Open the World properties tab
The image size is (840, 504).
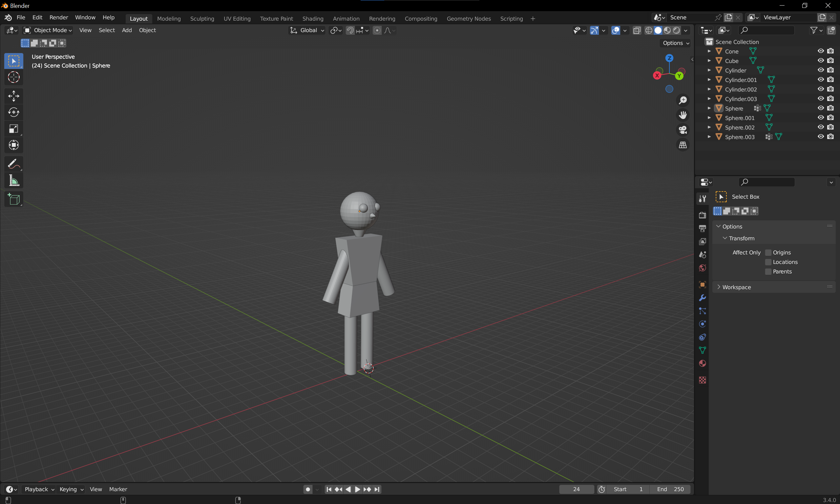[x=703, y=268]
